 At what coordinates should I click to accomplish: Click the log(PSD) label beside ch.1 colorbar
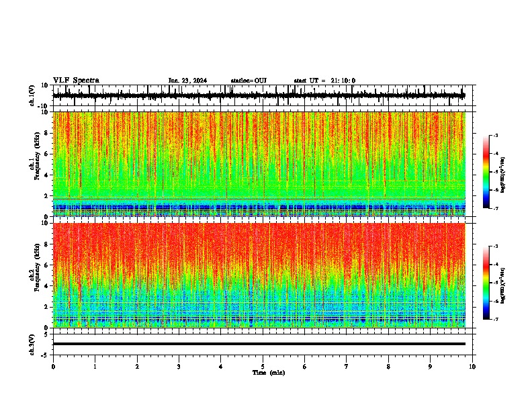pos(502,175)
